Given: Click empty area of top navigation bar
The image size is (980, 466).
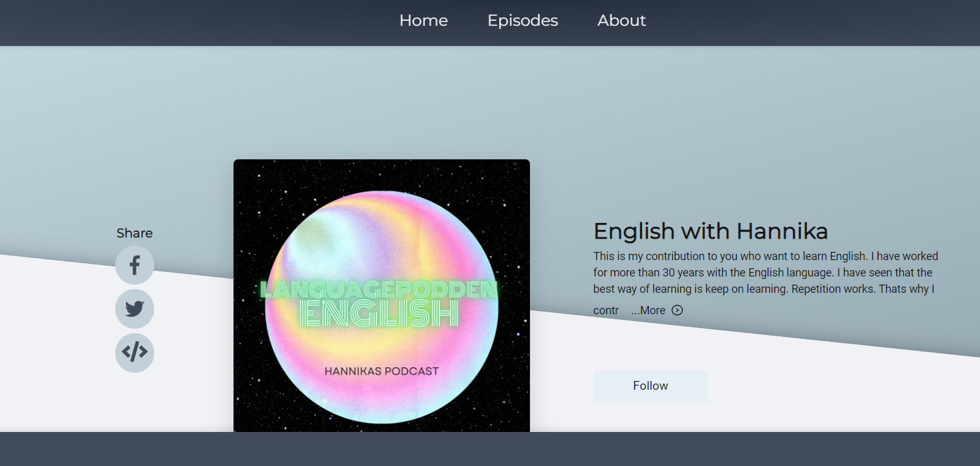Looking at the screenshot, I should [x=189, y=22].
